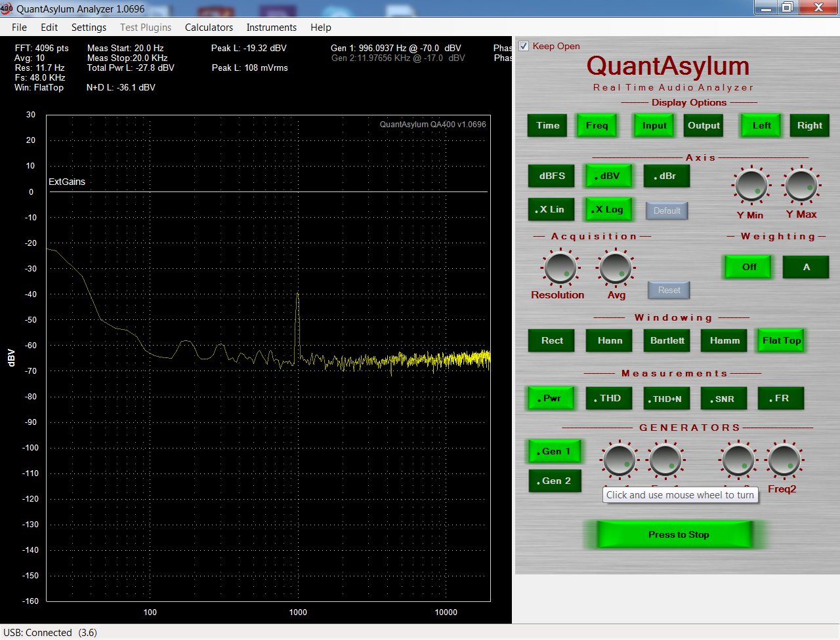The width and height of the screenshot is (840, 640).
Task: Click the Peak L -19.32 dBV readout
Action: click(249, 48)
